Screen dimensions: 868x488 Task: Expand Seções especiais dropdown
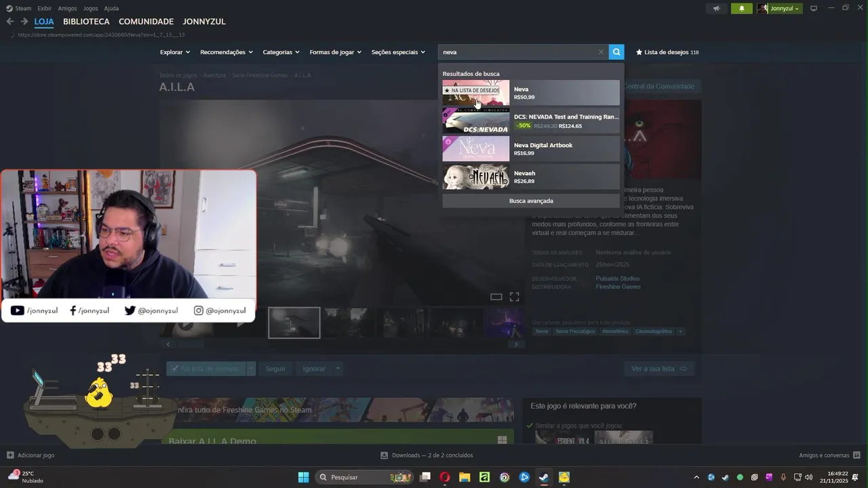pos(398,52)
